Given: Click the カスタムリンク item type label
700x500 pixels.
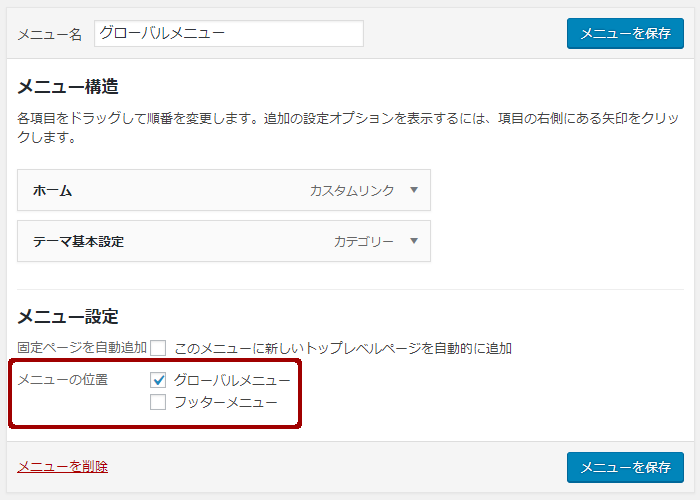Looking at the screenshot, I should 352,191.
